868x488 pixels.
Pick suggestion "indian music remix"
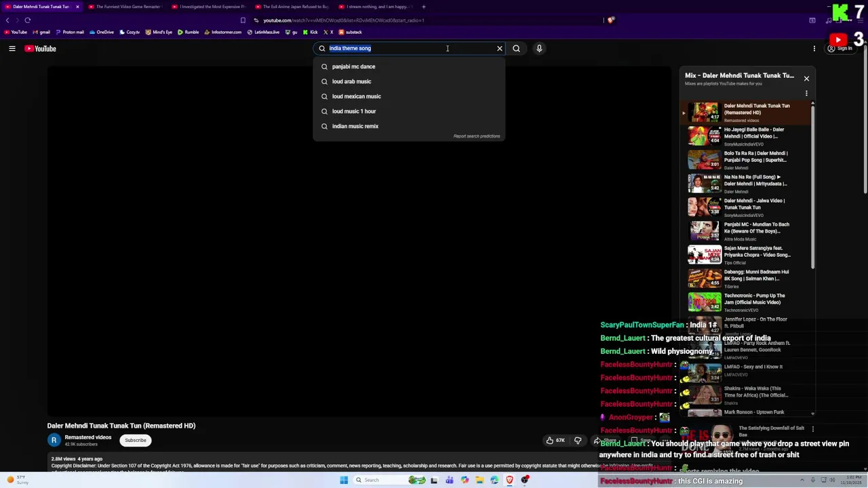pyautogui.click(x=409, y=126)
